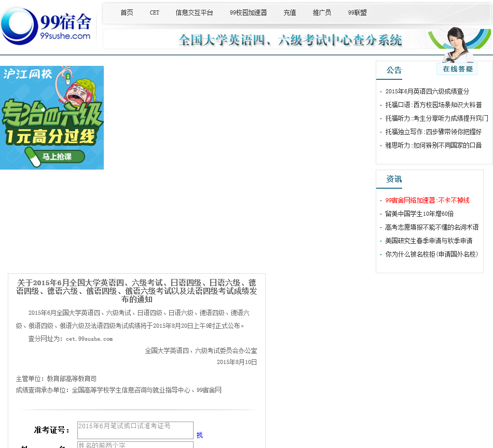The width and height of the screenshot is (493, 448).
Task: Click the date text 2015年8月10日
Action: (x=237, y=362)
